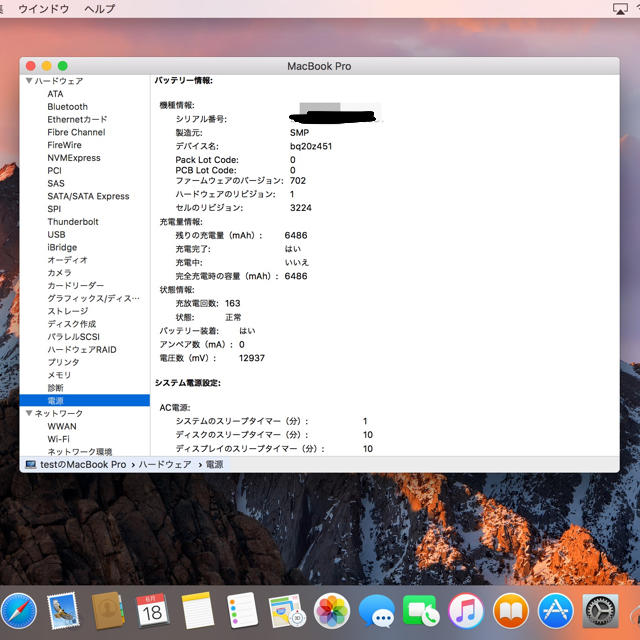Click the voltage value 12937
This screenshot has width=640, height=640.
pyautogui.click(x=251, y=358)
